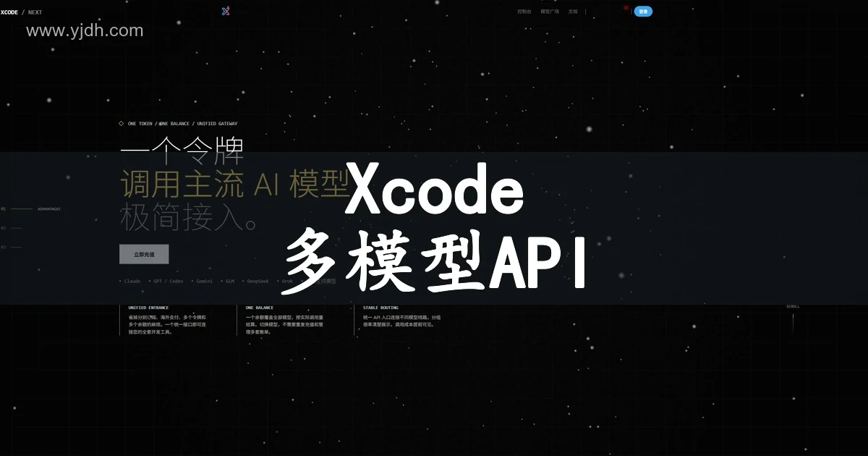Select the 01 ADVANTAGES section marker
868x456 pixels.
point(30,208)
